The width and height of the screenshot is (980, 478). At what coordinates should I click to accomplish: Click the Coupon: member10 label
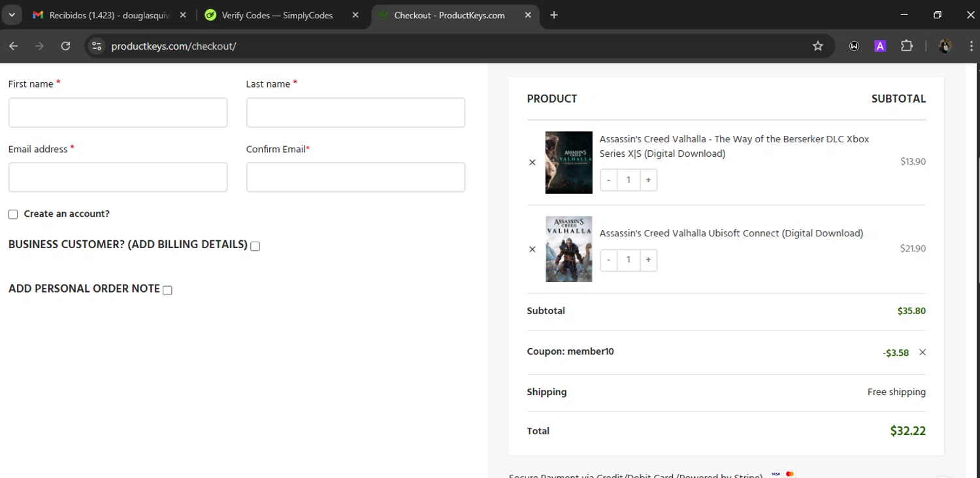click(570, 351)
